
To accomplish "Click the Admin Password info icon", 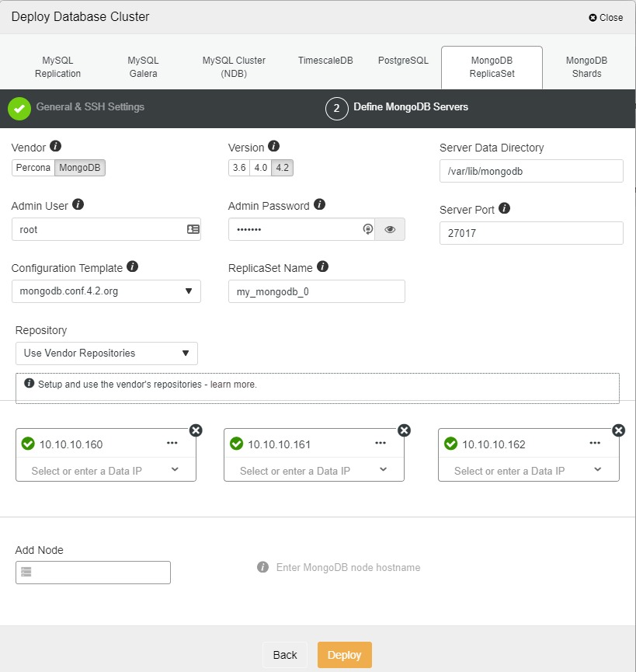I will pos(319,205).
